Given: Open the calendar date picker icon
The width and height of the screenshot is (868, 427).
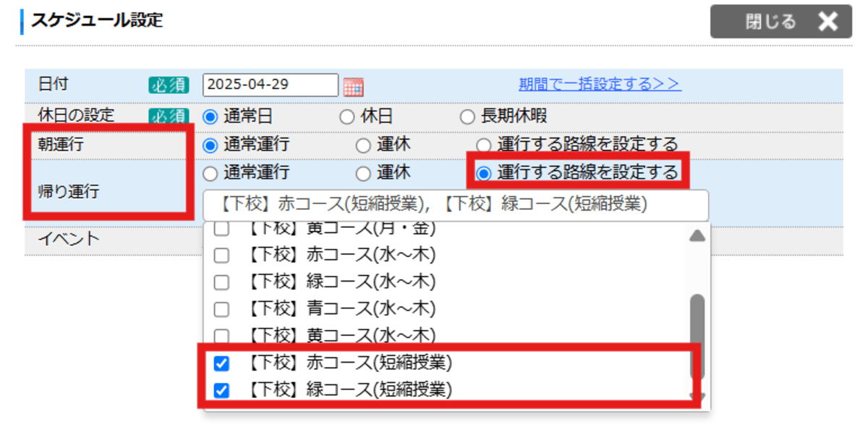Looking at the screenshot, I should [353, 87].
